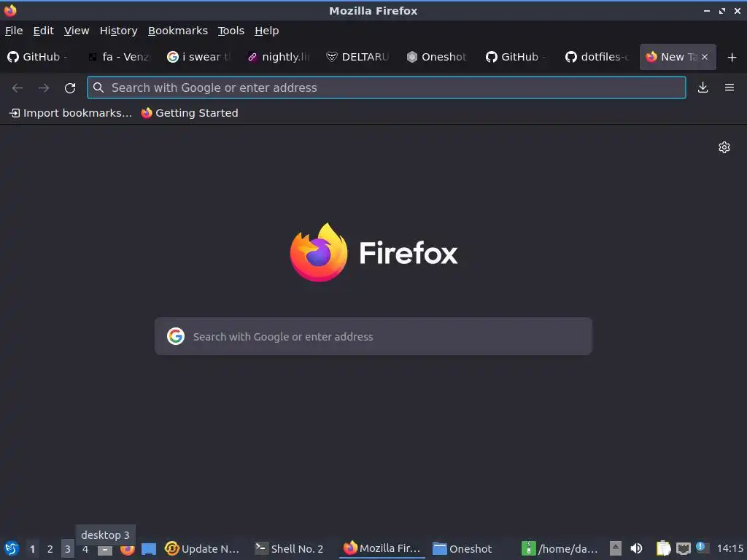The image size is (747, 560).
Task: Open the volume control tray icon
Action: pyautogui.click(x=636, y=548)
